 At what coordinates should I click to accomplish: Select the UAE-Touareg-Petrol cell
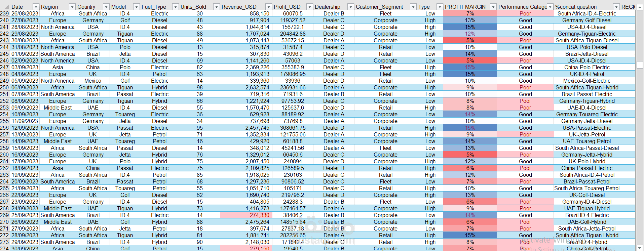pos(587,141)
